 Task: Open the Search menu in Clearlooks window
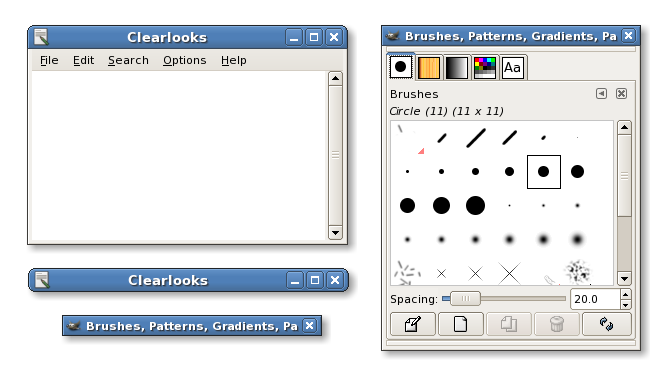(128, 60)
